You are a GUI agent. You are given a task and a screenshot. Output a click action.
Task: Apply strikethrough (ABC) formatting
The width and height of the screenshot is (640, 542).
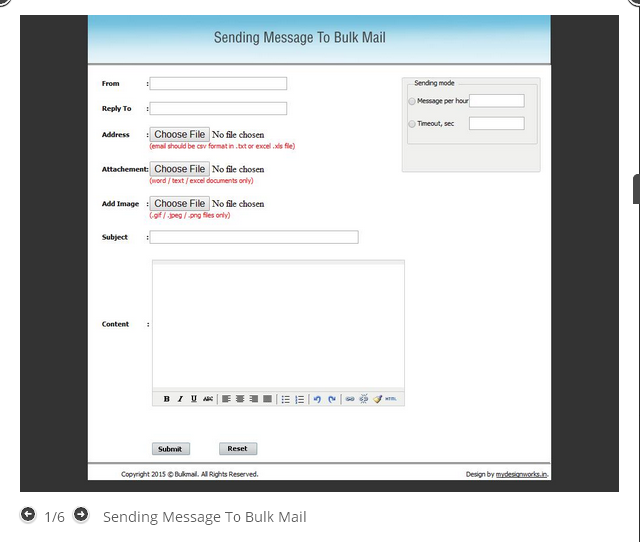click(x=208, y=399)
